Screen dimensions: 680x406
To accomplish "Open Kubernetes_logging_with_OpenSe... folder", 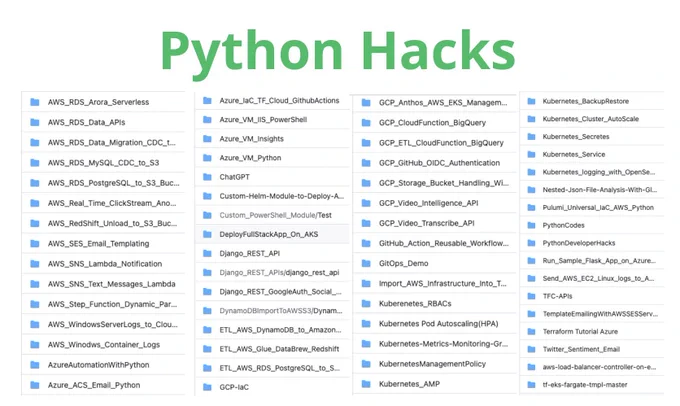I will pyautogui.click(x=598, y=172).
